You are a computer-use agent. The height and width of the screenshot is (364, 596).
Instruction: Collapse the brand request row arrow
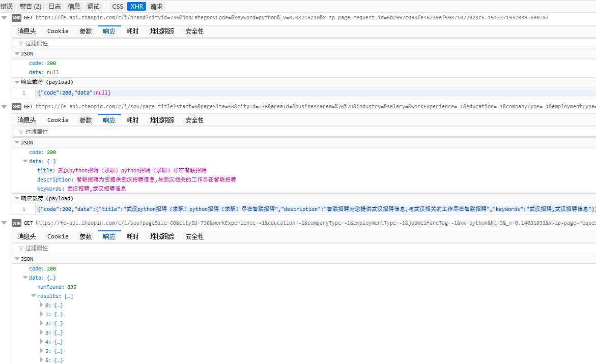coord(5,18)
